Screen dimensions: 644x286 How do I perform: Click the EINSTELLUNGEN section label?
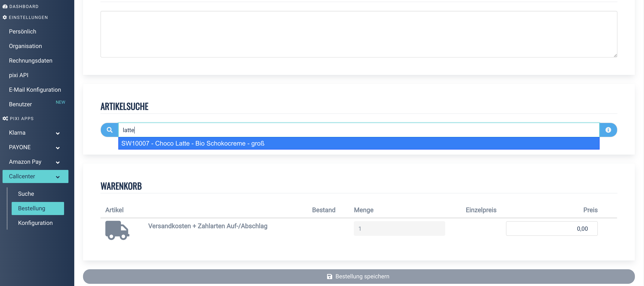[x=28, y=17]
